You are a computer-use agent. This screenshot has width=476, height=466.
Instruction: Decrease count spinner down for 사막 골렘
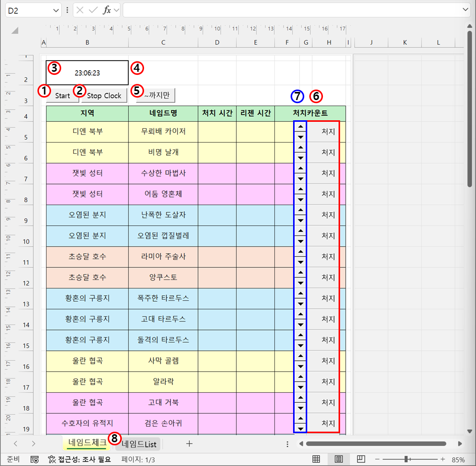[301, 366]
